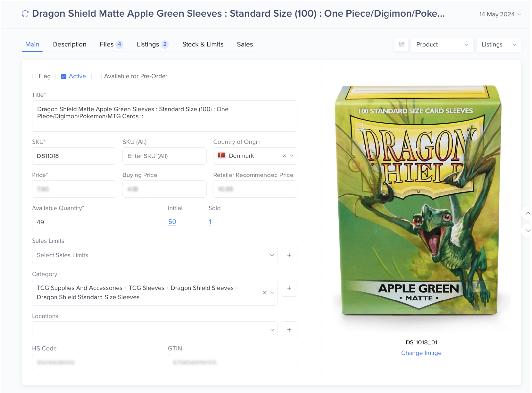Clear the Denmark country selection
This screenshot has height=393, width=532.
(x=284, y=156)
